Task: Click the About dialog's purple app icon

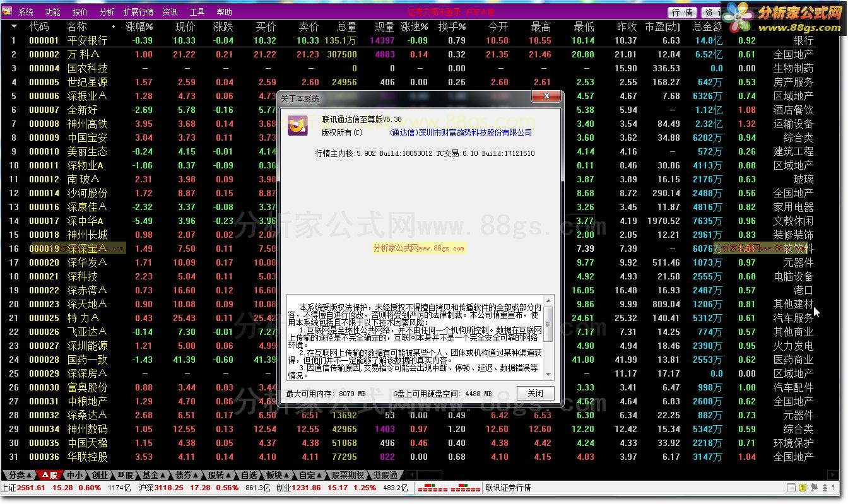Action: coord(297,126)
